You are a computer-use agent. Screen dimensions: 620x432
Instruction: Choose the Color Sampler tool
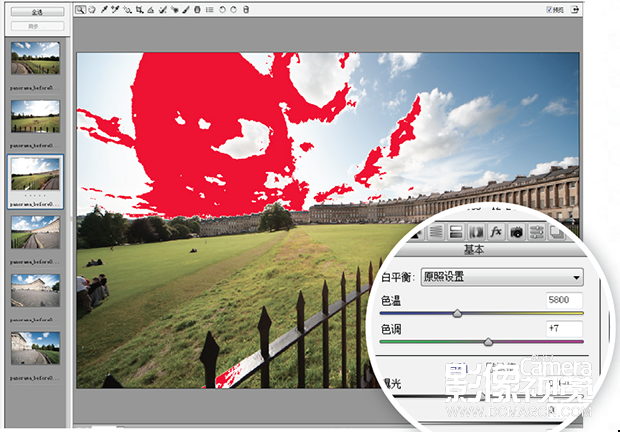(x=115, y=9)
